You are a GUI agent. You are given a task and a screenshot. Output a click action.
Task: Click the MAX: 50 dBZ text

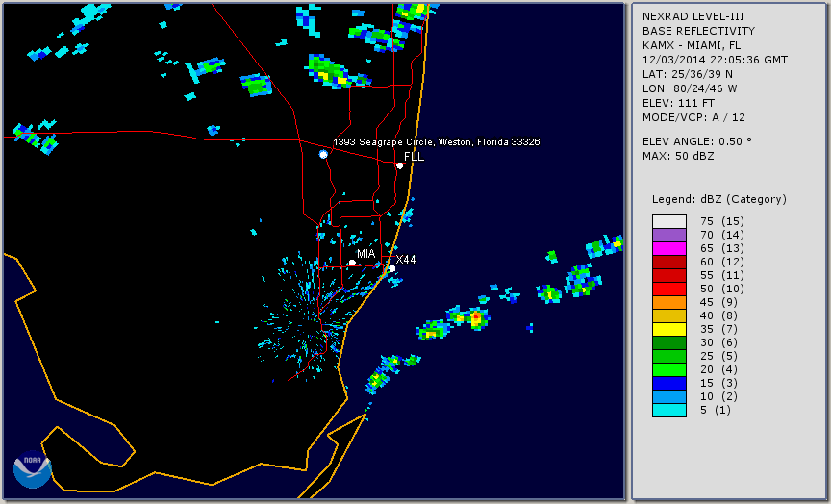click(x=678, y=156)
